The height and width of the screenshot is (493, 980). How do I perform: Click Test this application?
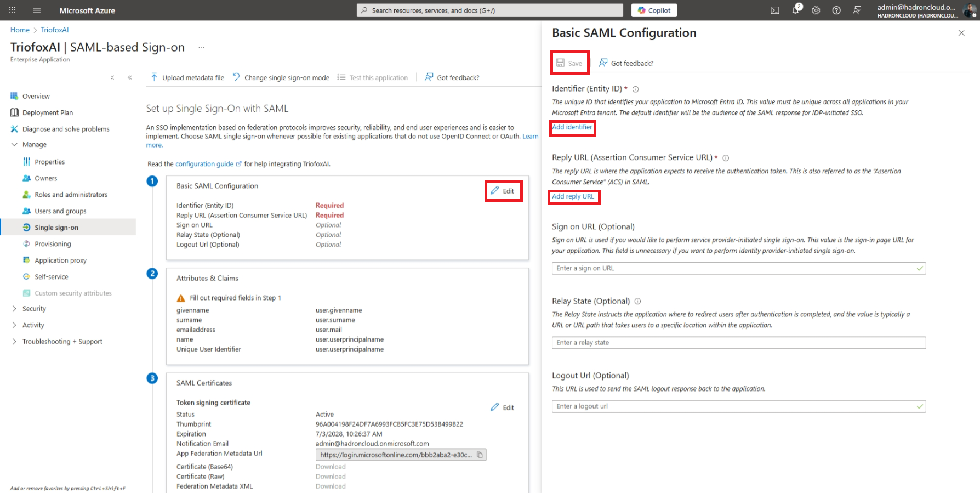[x=373, y=77]
